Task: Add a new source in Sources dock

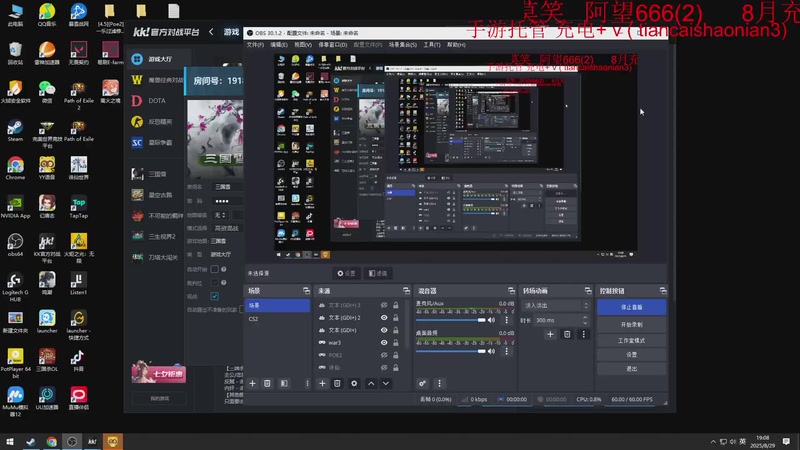Action: pyautogui.click(x=322, y=383)
